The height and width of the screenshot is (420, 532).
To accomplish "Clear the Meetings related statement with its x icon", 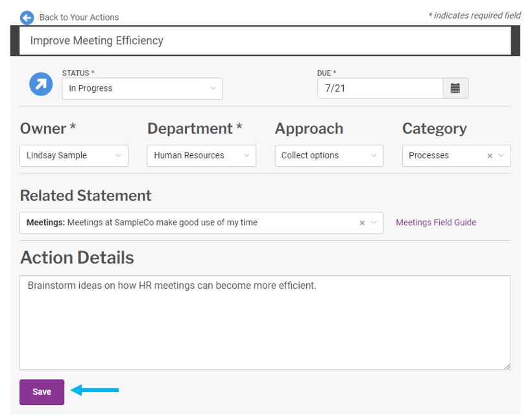I will click(x=362, y=222).
